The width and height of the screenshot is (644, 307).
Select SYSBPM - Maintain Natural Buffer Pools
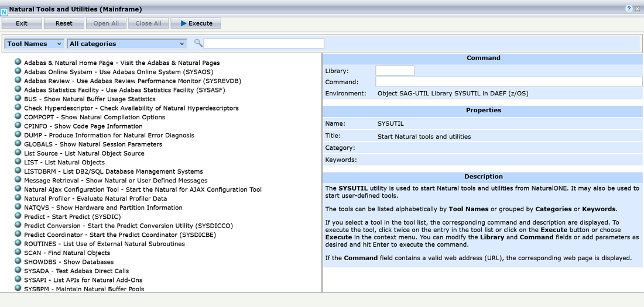pyautogui.click(x=84, y=289)
